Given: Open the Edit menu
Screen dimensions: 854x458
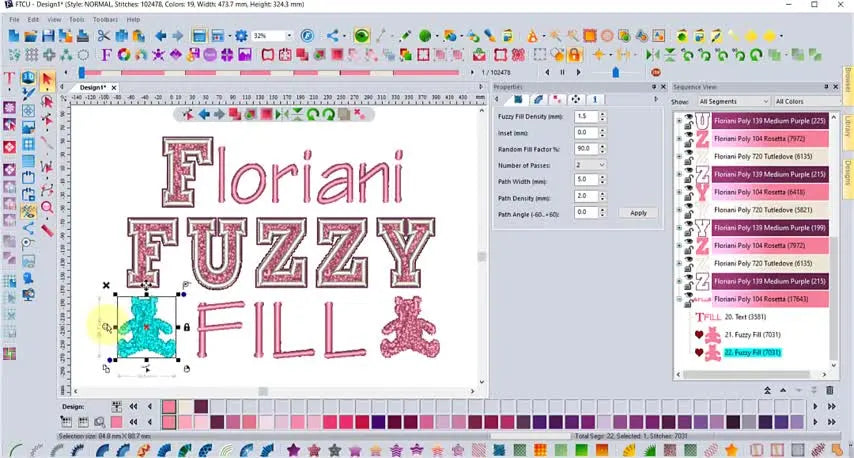Looking at the screenshot, I should tap(33, 20).
